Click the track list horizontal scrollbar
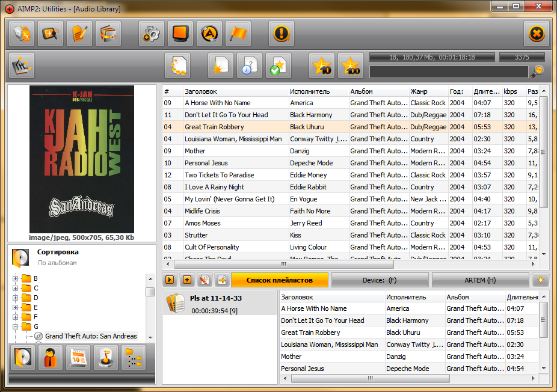The width and height of the screenshot is (557, 392). 284,264
